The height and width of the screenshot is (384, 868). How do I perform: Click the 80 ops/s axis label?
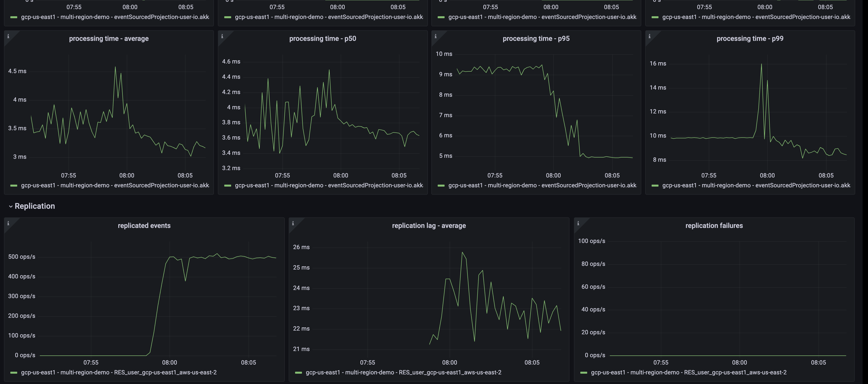pos(593,264)
